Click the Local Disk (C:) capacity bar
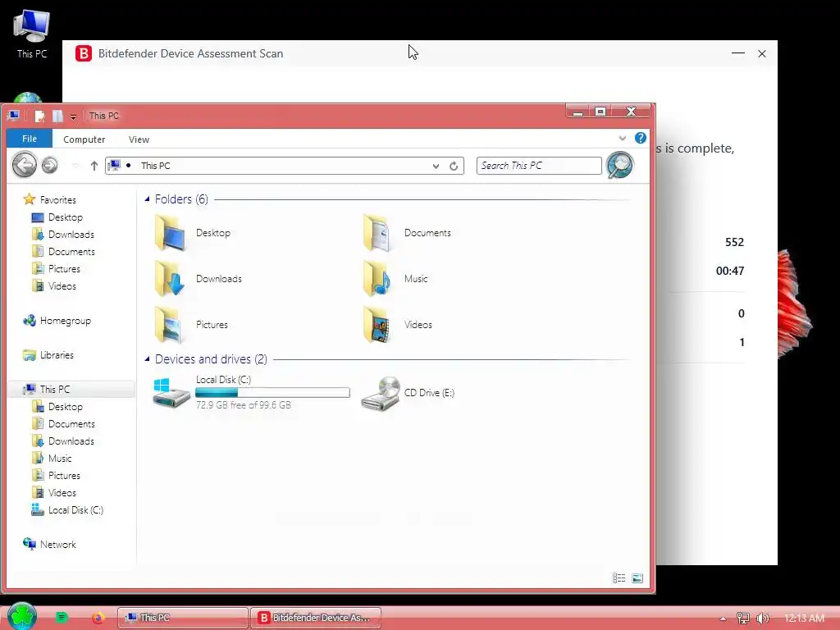 coord(272,393)
